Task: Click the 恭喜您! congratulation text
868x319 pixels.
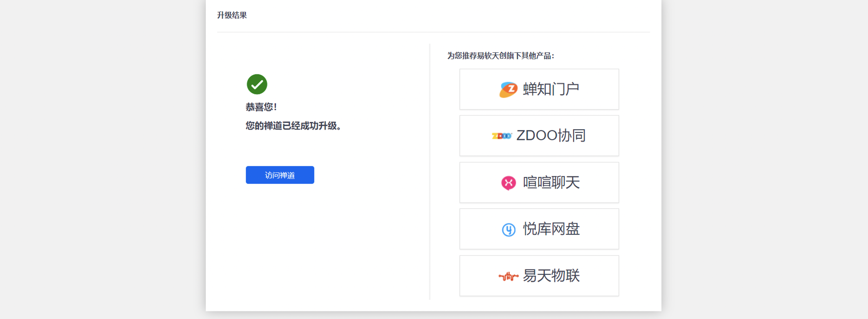Action: pos(261,107)
